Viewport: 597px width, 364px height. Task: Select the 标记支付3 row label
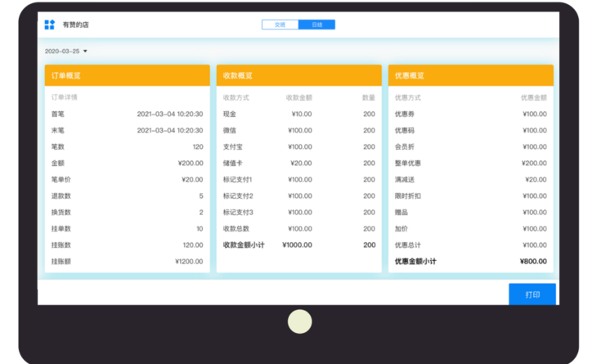[238, 212]
